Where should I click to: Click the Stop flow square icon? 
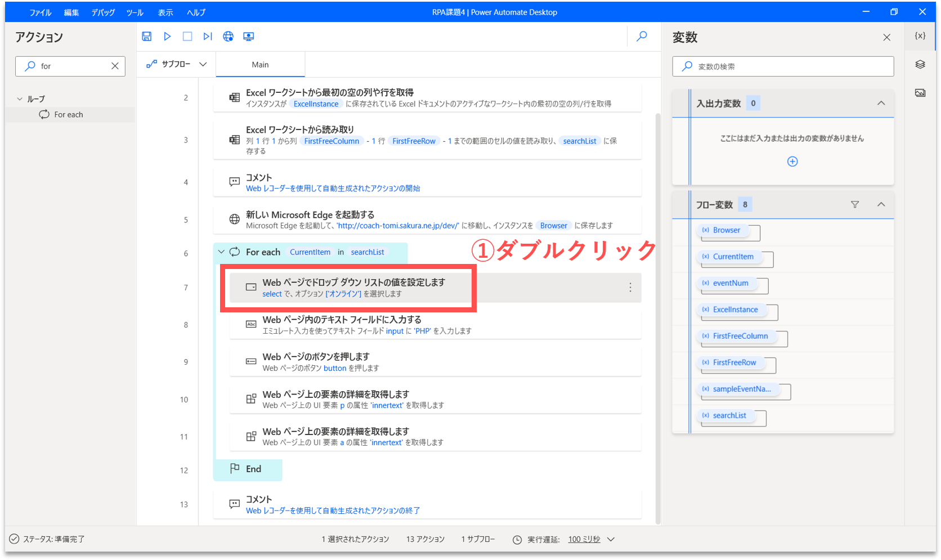pyautogui.click(x=187, y=37)
